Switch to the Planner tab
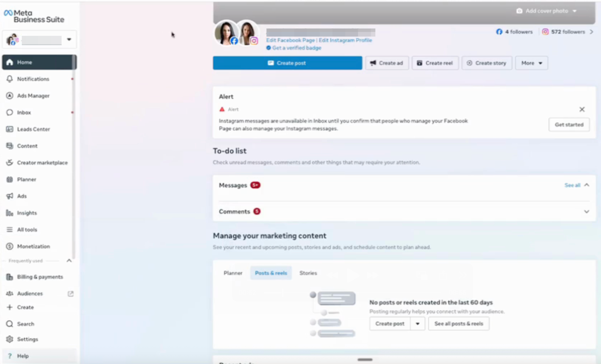The image size is (601, 364). 233,273
